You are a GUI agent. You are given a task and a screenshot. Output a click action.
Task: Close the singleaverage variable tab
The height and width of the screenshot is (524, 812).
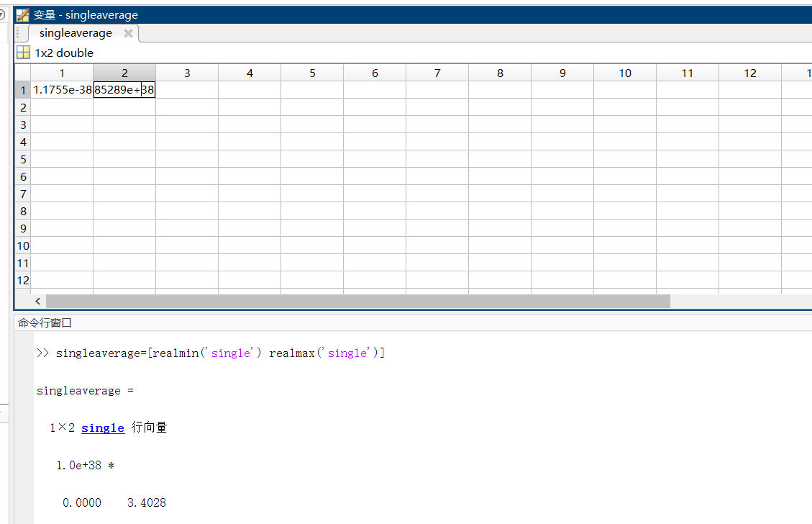pyautogui.click(x=129, y=33)
